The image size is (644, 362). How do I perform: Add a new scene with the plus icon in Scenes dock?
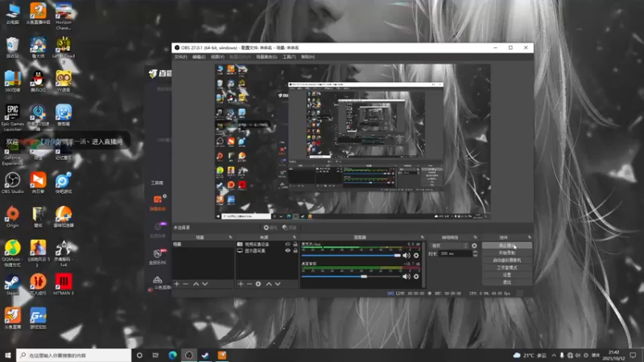coord(176,284)
